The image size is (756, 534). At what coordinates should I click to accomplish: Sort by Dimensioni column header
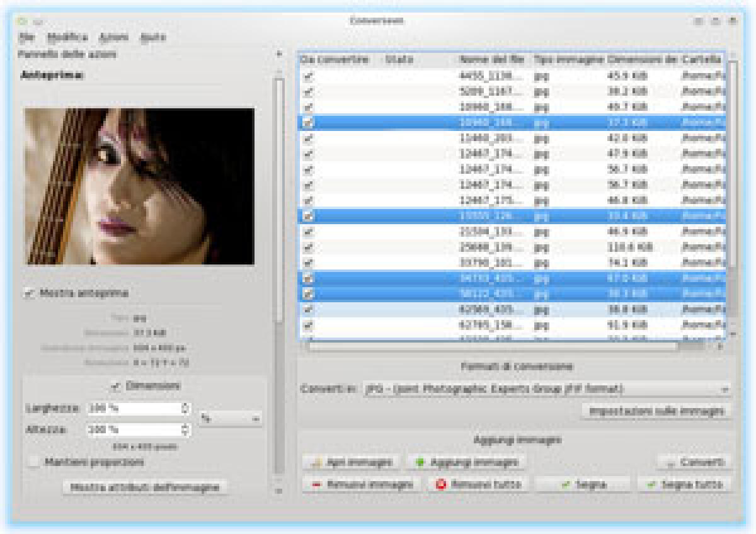(643, 60)
